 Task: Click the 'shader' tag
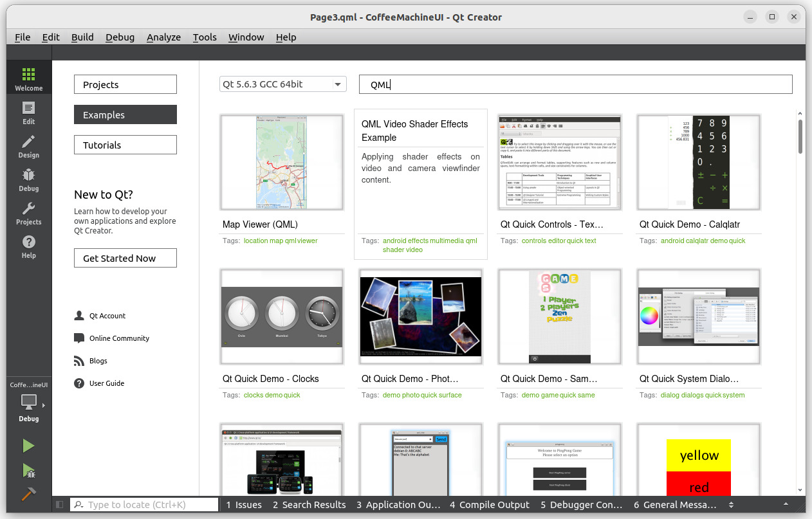(x=393, y=250)
